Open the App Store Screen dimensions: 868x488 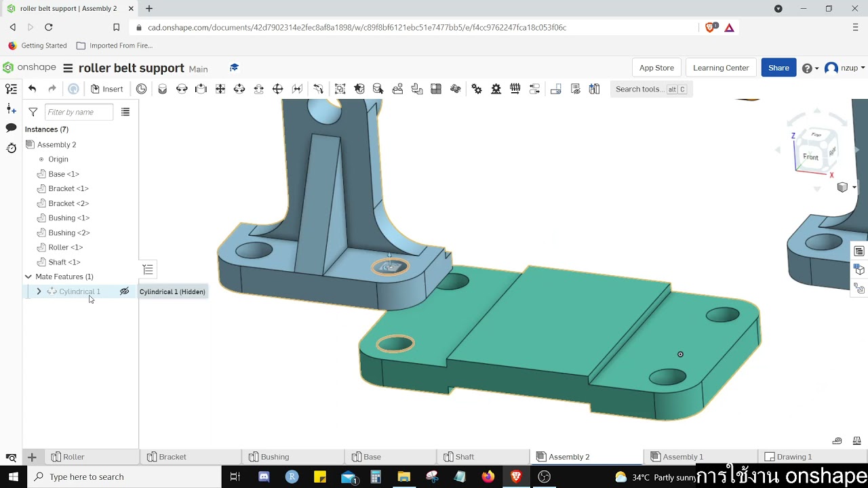coord(656,68)
